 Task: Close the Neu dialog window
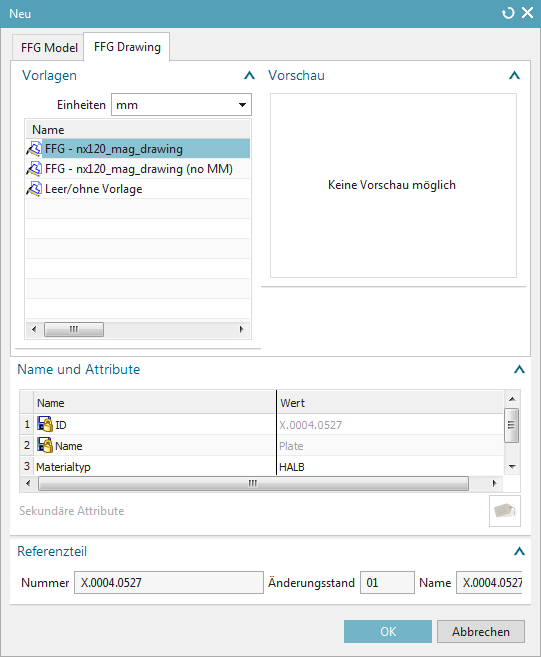[528, 13]
